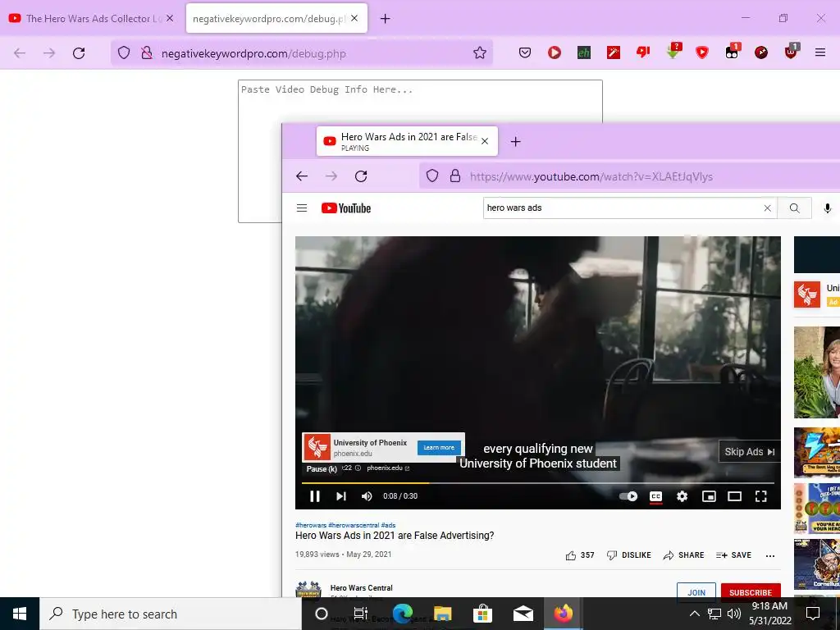Image resolution: width=840 pixels, height=630 pixels.
Task: Click the Skip Ads button
Action: point(749,452)
